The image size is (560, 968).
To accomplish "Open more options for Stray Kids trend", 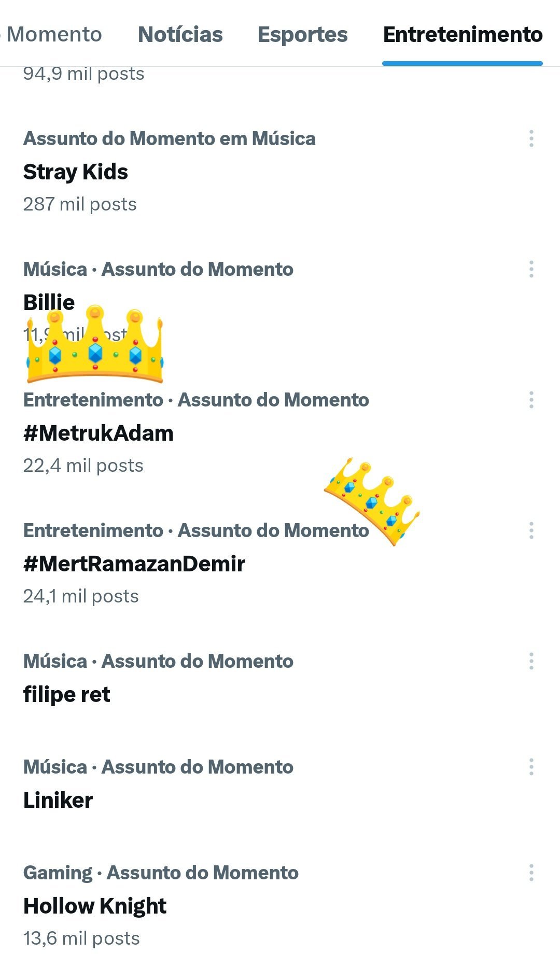I will click(531, 138).
